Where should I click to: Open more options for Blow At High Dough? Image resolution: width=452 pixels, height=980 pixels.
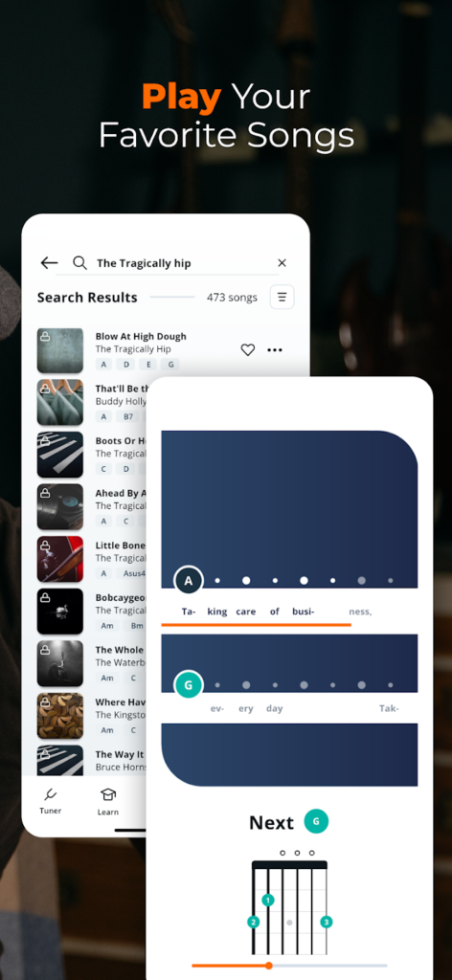275,350
